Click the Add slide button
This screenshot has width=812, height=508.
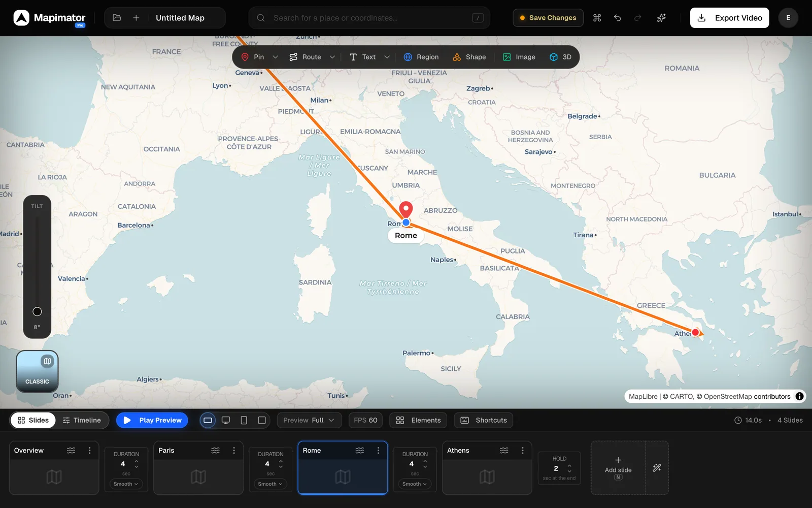[x=618, y=468]
